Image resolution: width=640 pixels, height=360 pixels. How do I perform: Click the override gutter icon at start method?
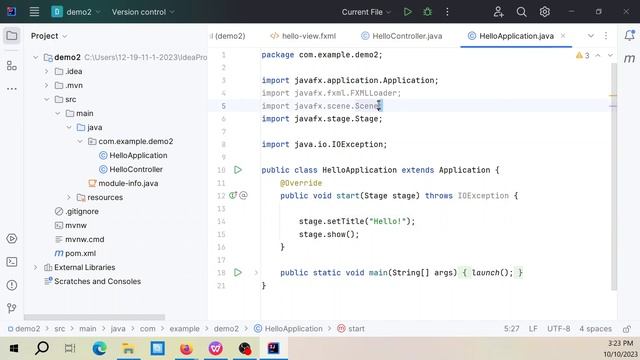pos(233,196)
